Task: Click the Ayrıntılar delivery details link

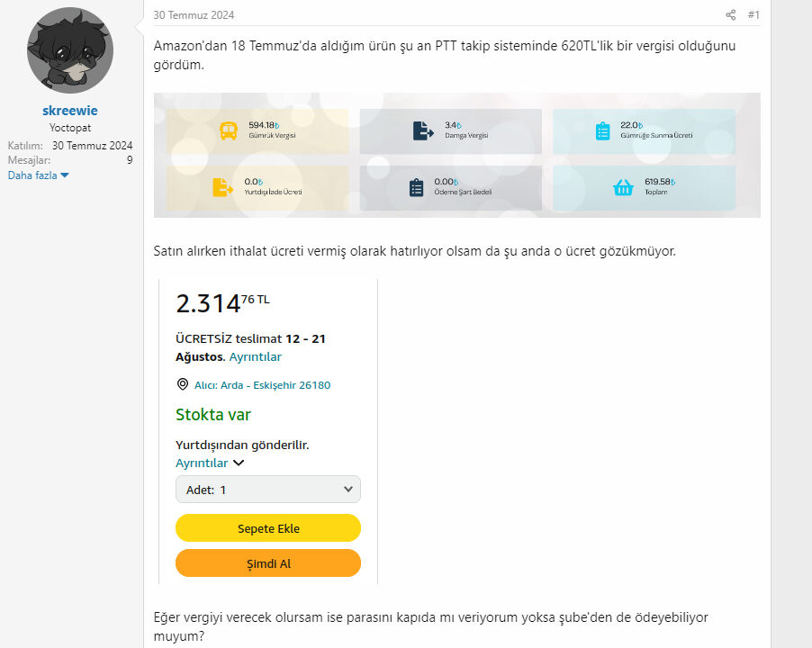Action: click(x=256, y=356)
